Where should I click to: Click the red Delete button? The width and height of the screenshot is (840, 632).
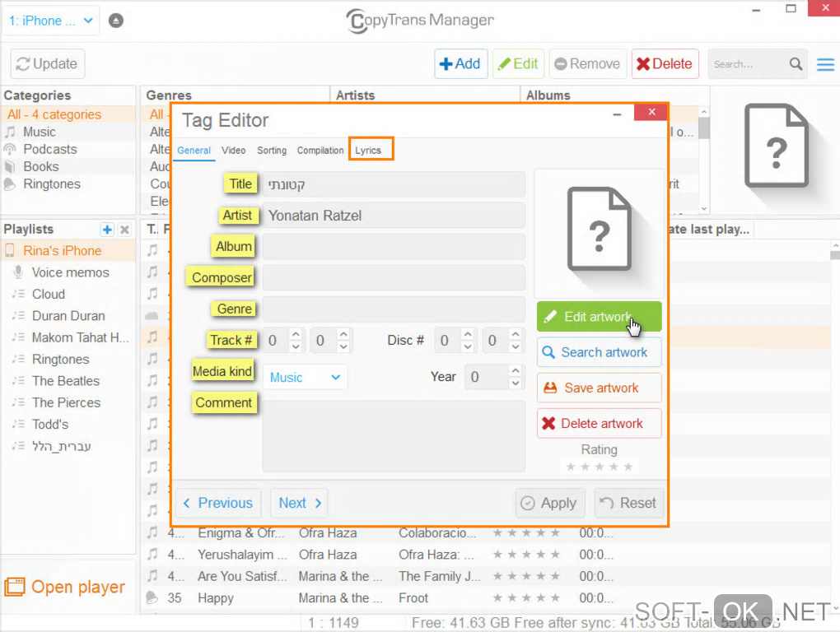coord(665,63)
